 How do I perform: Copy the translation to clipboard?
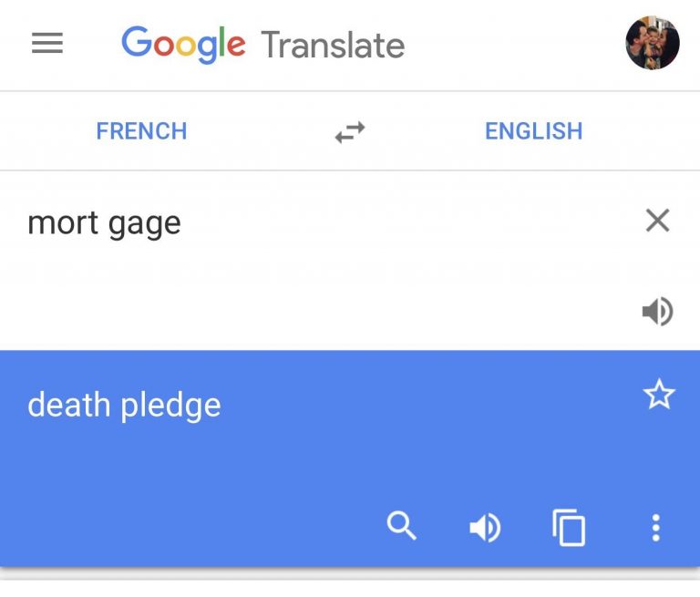pyautogui.click(x=569, y=527)
